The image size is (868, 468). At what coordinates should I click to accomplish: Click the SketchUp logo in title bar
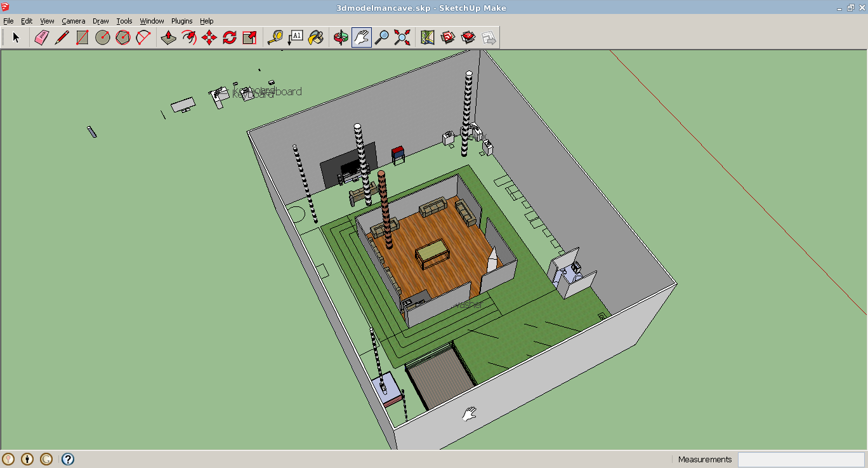[6, 7]
